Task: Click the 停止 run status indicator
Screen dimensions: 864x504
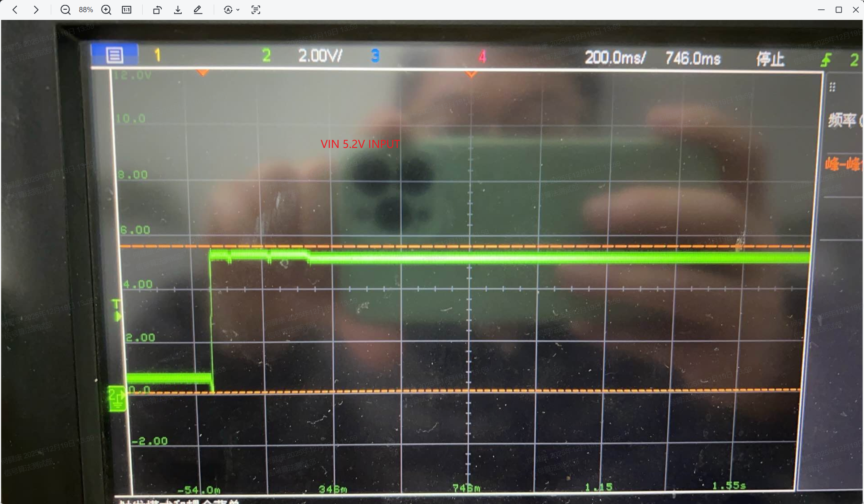Action: pyautogui.click(x=770, y=59)
